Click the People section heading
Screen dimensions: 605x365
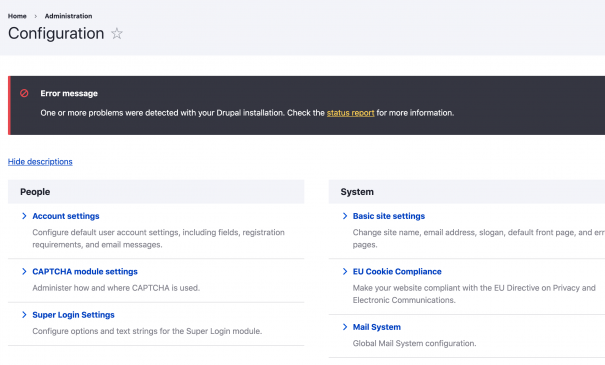(35, 192)
